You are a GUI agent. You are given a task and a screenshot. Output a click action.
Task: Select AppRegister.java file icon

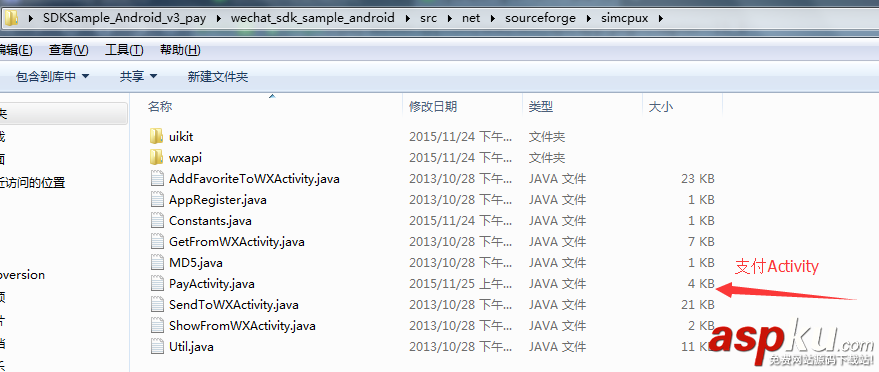pos(157,199)
